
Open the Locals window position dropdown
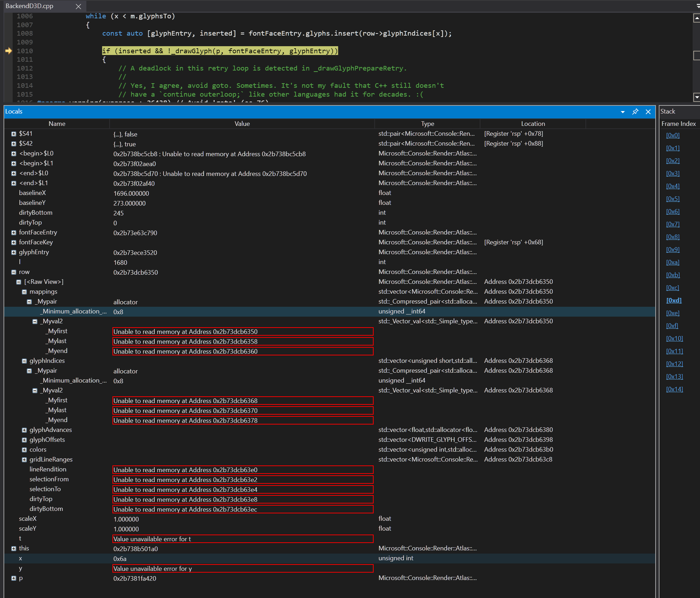pyautogui.click(x=622, y=111)
